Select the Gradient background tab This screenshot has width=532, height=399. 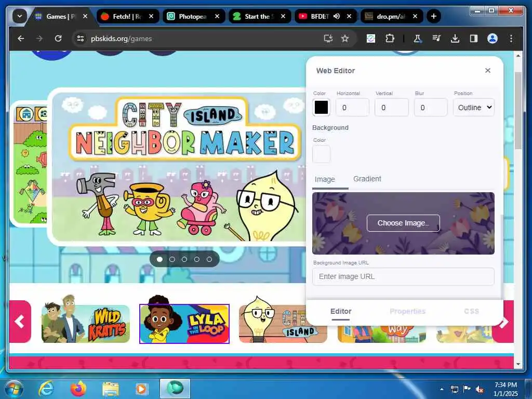click(x=367, y=179)
